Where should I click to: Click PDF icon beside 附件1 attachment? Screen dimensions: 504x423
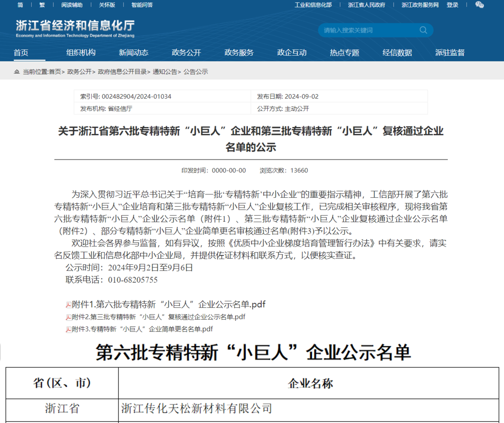pyautogui.click(x=69, y=305)
